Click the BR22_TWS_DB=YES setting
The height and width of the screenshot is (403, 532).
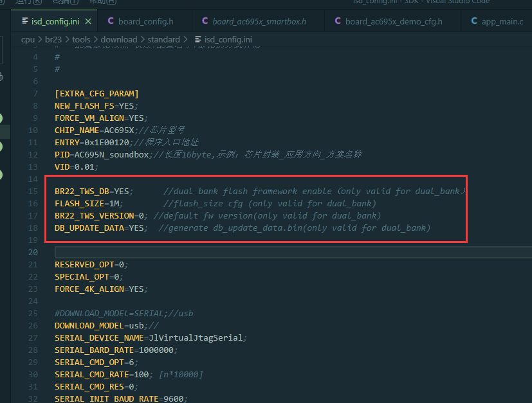[x=92, y=191]
